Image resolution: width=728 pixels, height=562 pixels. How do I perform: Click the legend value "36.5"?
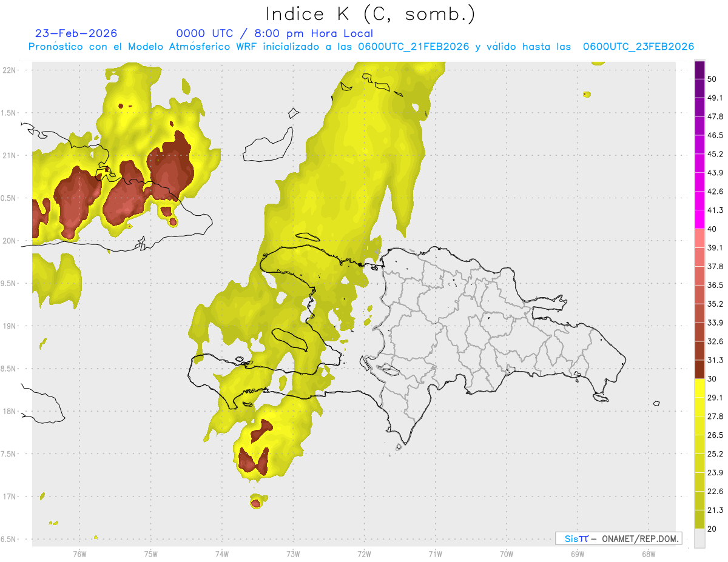coord(715,286)
